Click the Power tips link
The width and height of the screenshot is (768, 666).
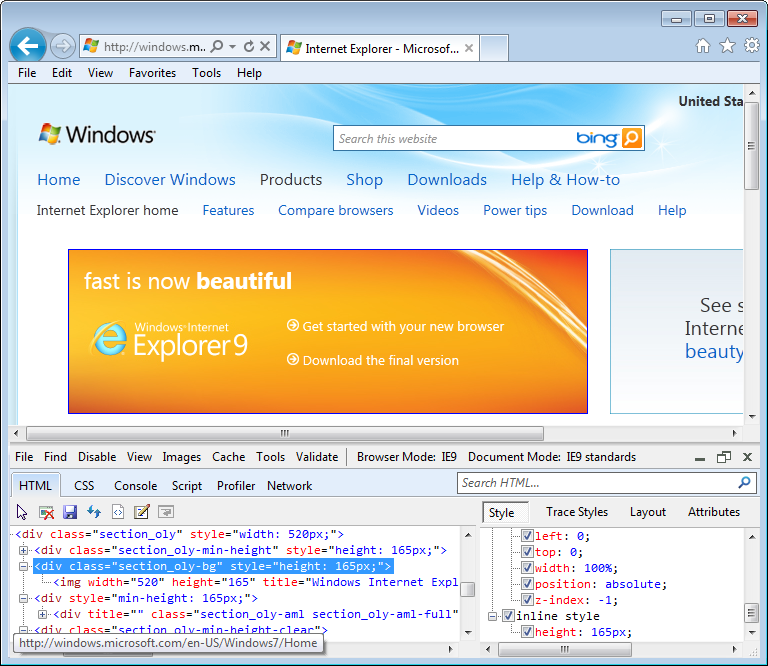(x=515, y=210)
